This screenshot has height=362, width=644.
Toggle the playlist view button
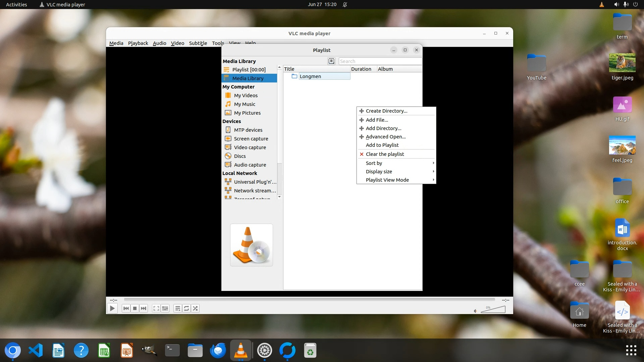tap(178, 308)
